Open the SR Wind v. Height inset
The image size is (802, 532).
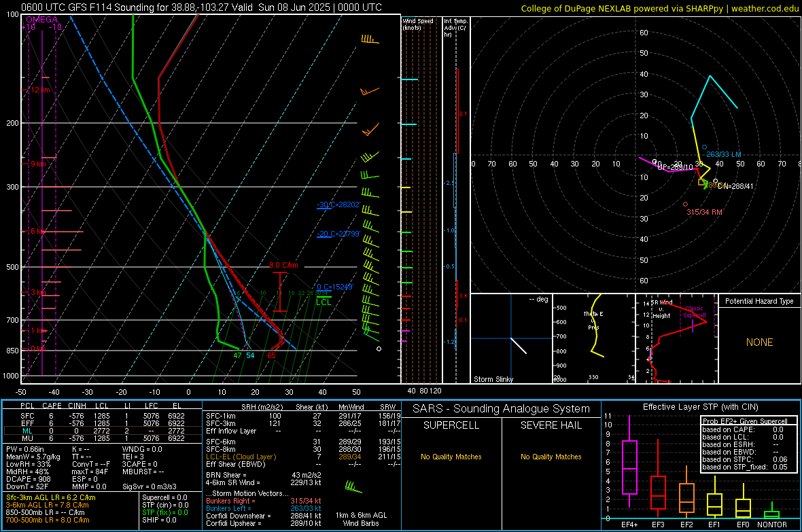677,338
